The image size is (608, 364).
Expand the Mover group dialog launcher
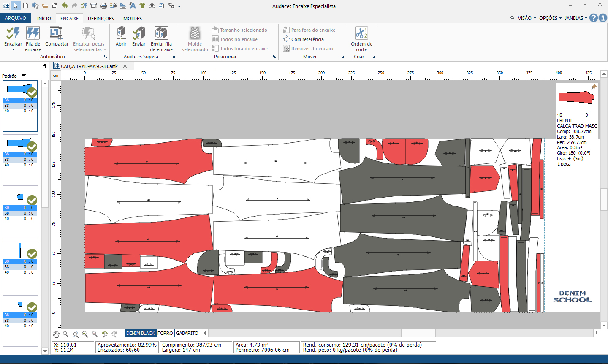click(x=342, y=57)
